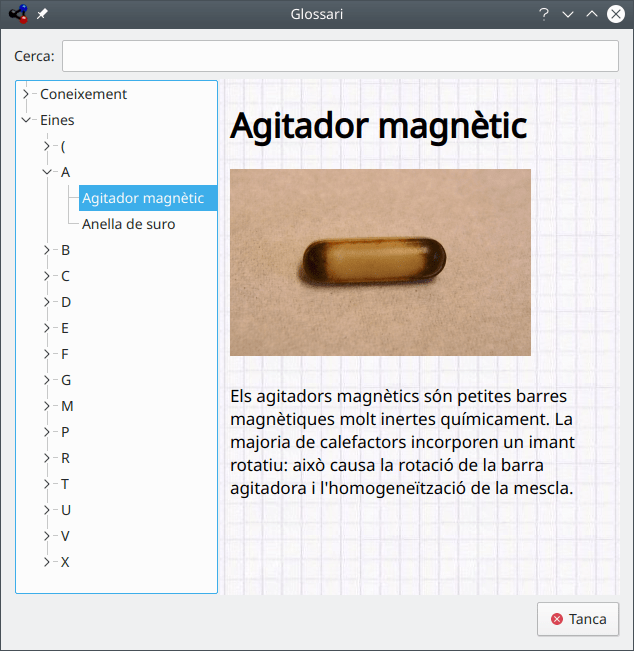The height and width of the screenshot is (651, 634).
Task: Expand the T letter group
Action: pyautogui.click(x=47, y=484)
